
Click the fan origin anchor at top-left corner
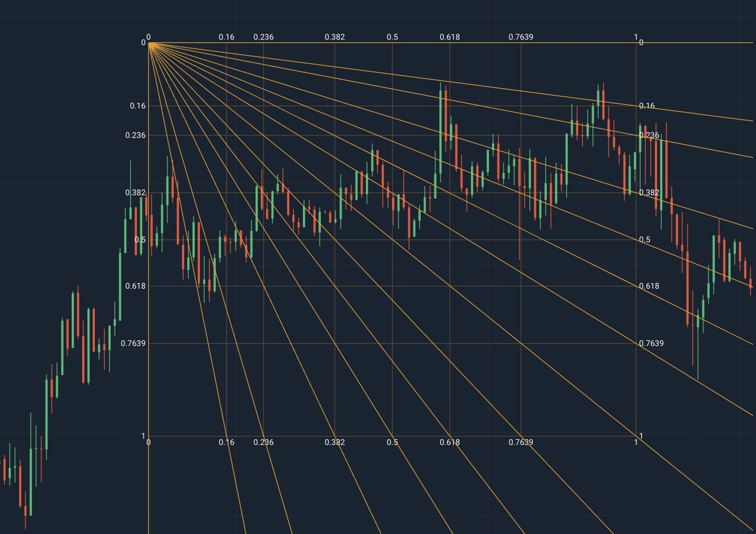(x=149, y=43)
